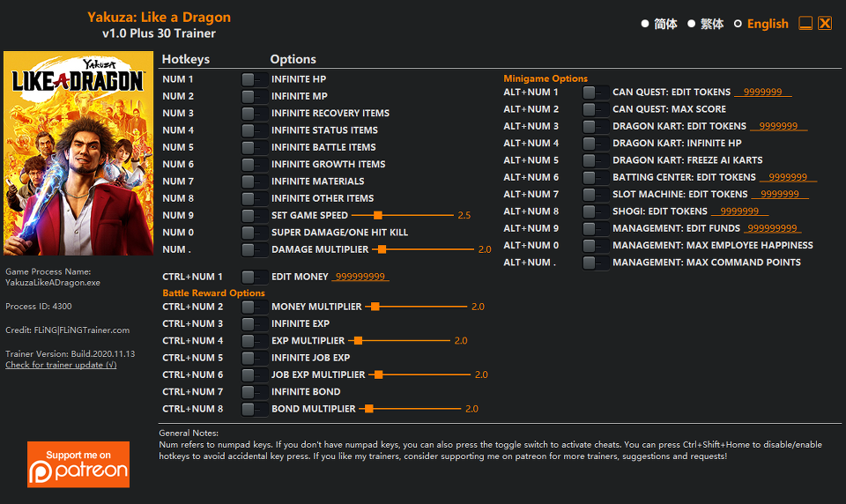Enable Infinite MP cheat

[254, 97]
